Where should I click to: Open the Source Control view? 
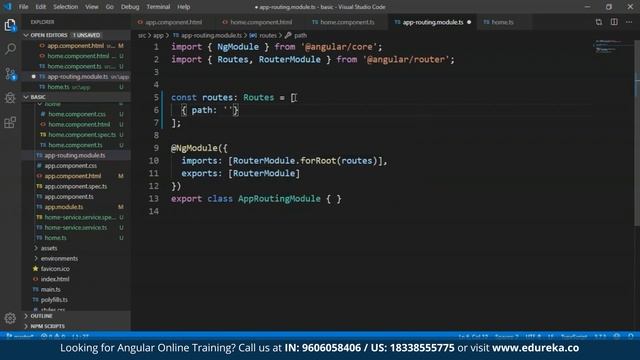pyautogui.click(x=10, y=74)
